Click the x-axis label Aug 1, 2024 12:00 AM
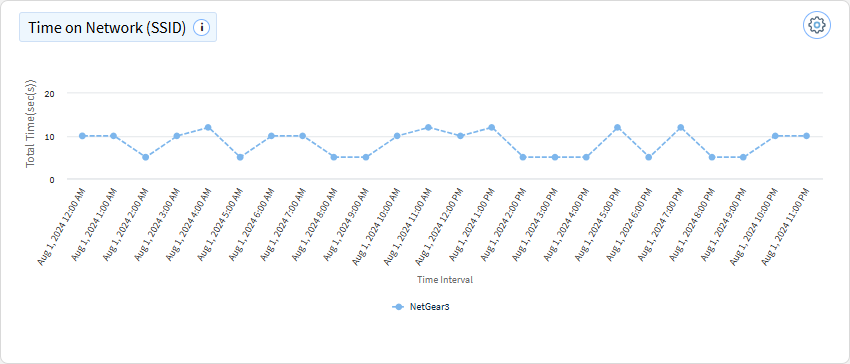This screenshot has width=850, height=364. [x=61, y=226]
